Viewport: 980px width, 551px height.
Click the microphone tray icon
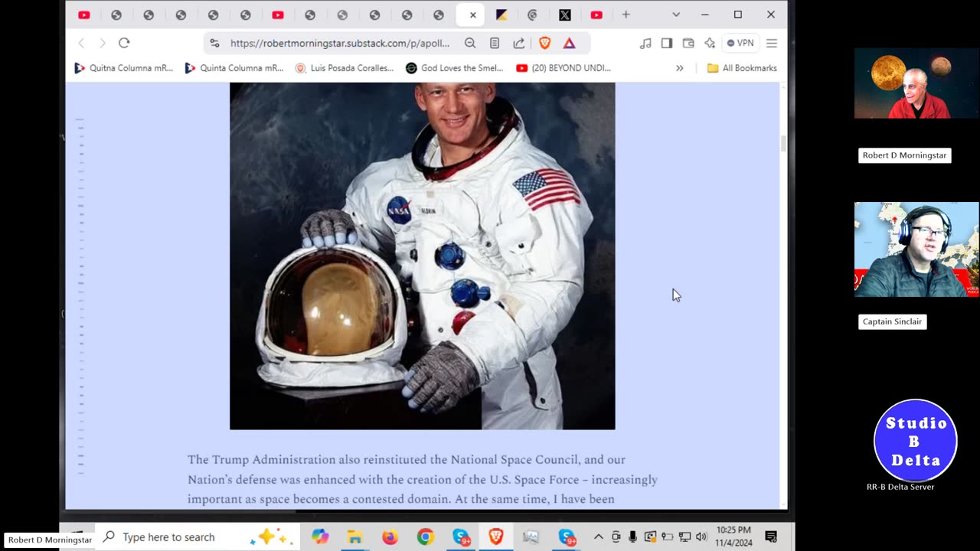[x=632, y=537]
